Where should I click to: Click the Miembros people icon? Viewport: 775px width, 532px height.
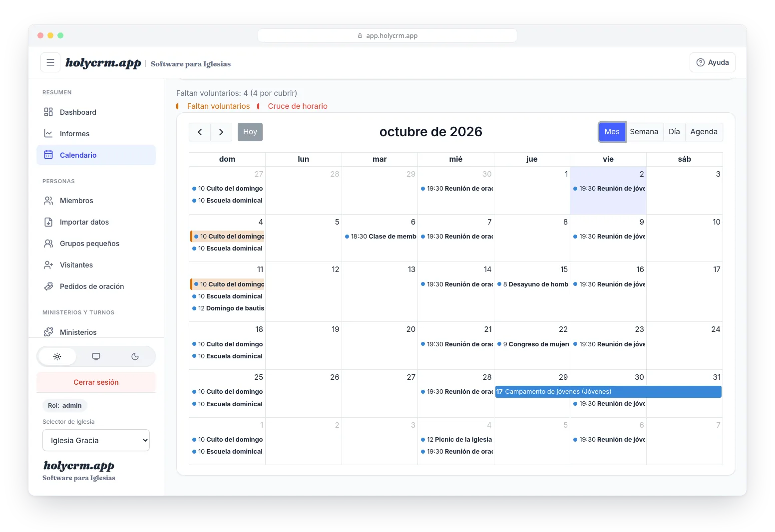[x=48, y=200]
